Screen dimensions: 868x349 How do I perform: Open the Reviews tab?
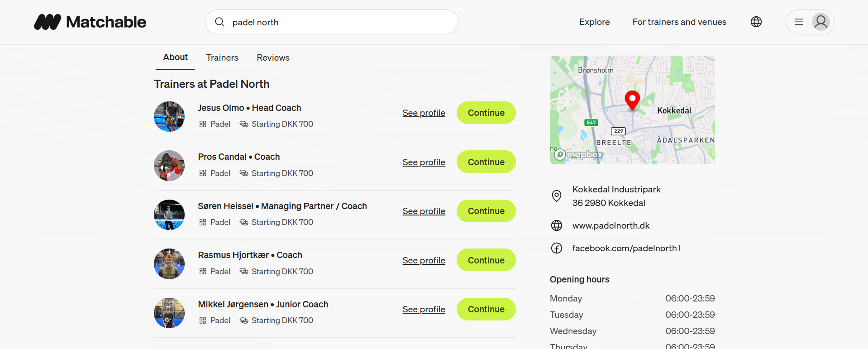point(273,57)
